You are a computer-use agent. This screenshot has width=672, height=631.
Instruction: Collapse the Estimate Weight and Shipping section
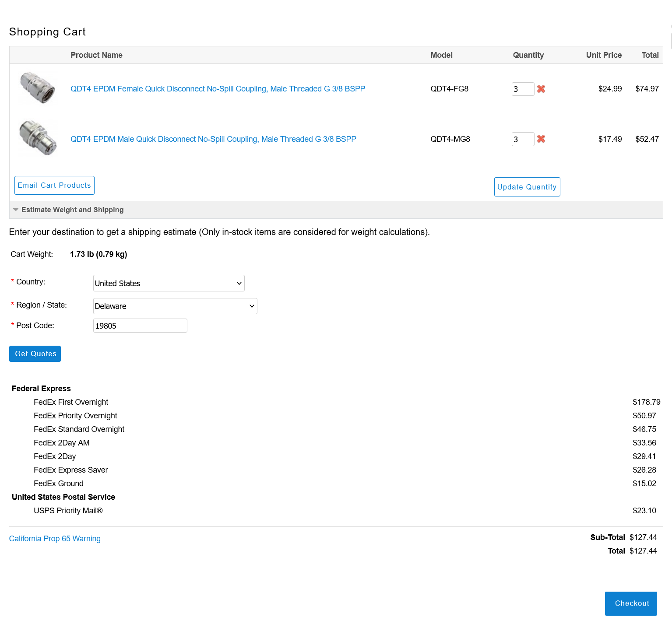(73, 210)
